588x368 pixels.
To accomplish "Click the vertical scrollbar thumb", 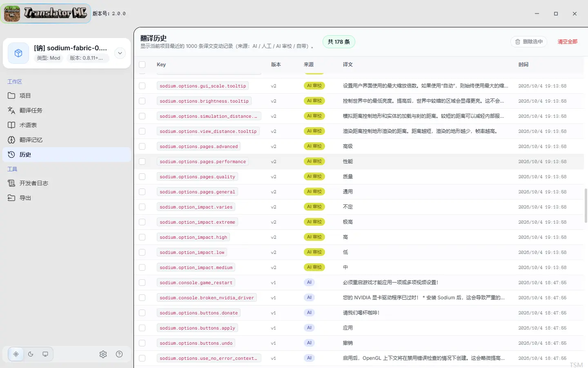I will pyautogui.click(x=586, y=205).
